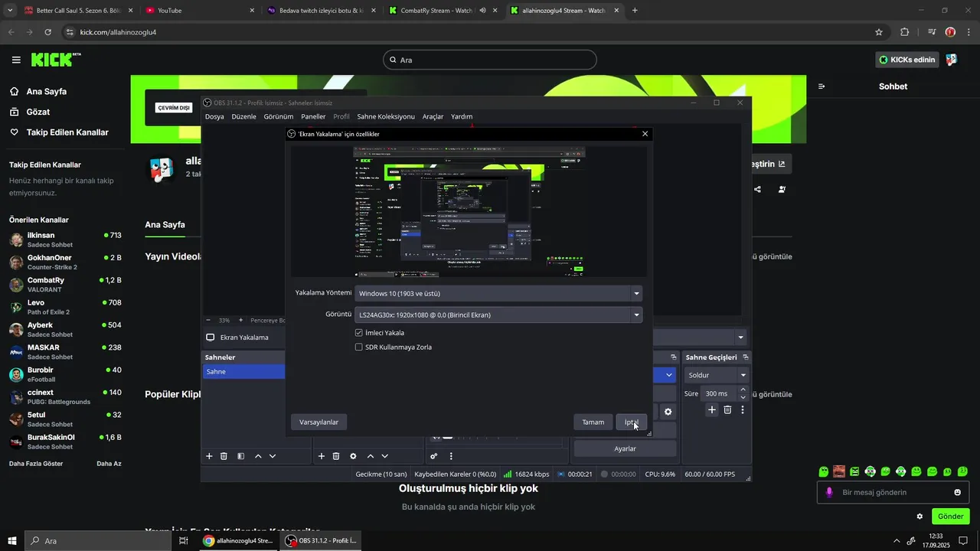Screen dimensions: 980x551
Task: Add a scene transition with the plus icon
Action: 712,410
